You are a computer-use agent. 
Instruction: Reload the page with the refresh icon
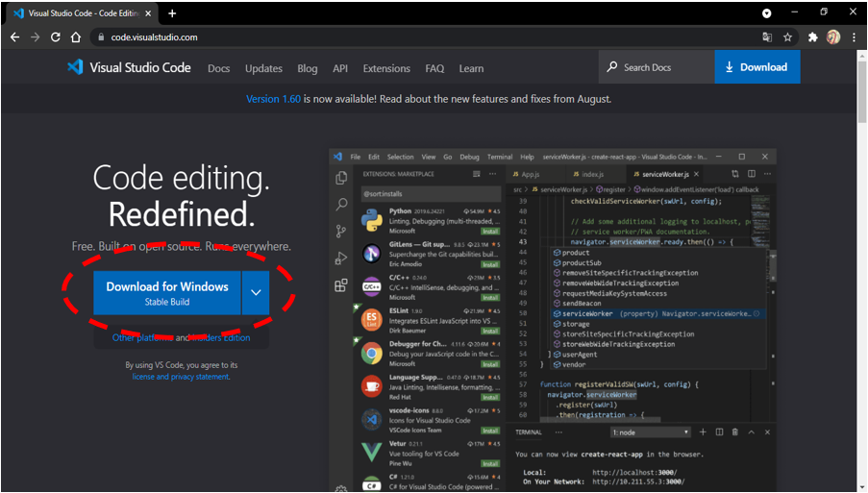click(x=55, y=37)
